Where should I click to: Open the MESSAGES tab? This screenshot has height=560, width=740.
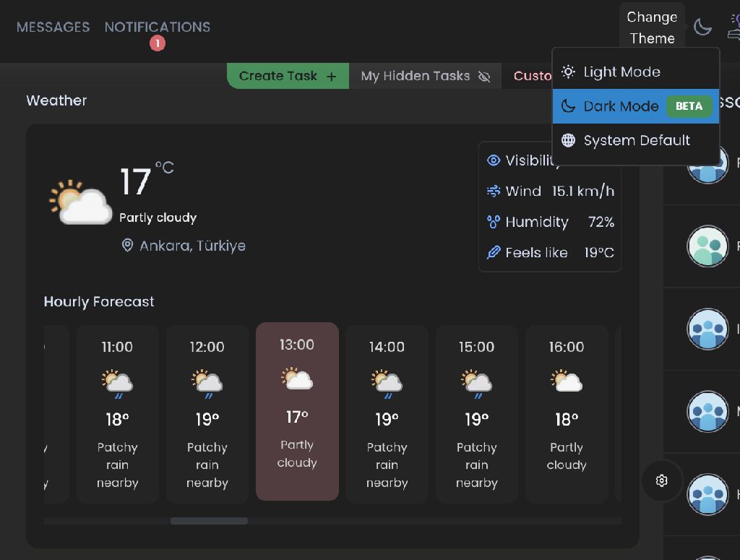click(53, 27)
